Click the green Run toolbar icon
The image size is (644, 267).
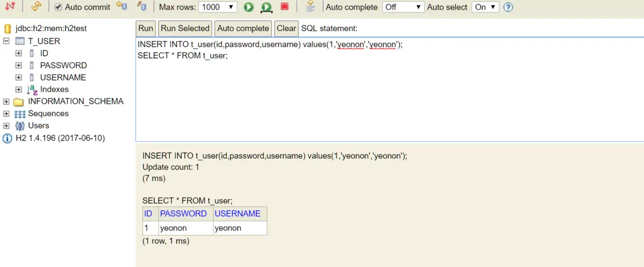(x=249, y=7)
